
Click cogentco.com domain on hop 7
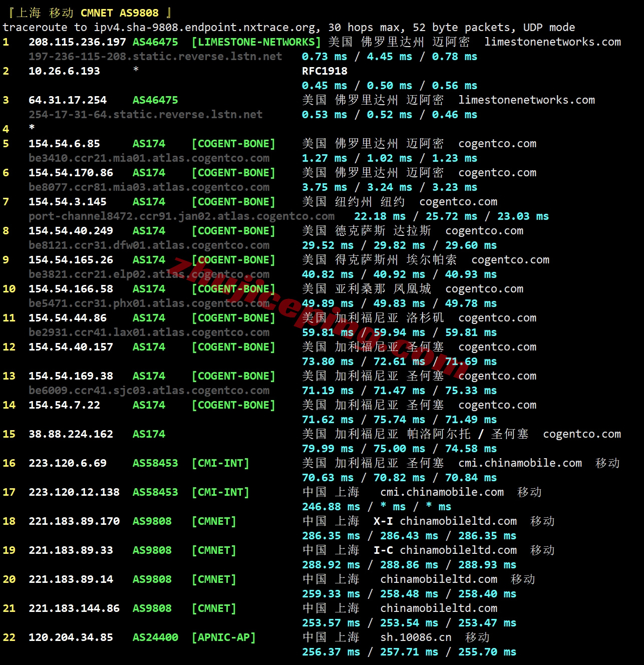tap(459, 202)
